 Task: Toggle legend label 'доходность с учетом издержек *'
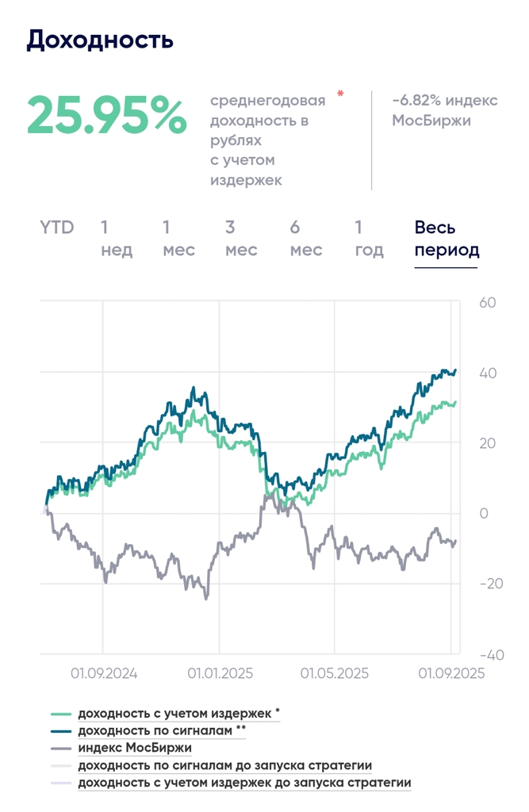click(178, 713)
